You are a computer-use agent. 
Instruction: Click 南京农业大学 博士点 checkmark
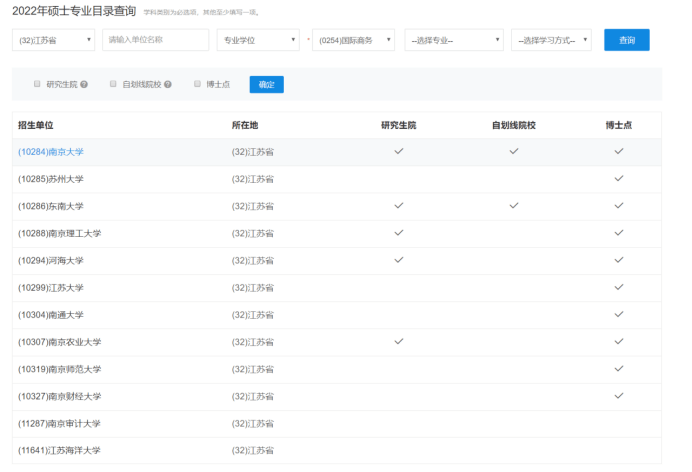[x=619, y=341]
